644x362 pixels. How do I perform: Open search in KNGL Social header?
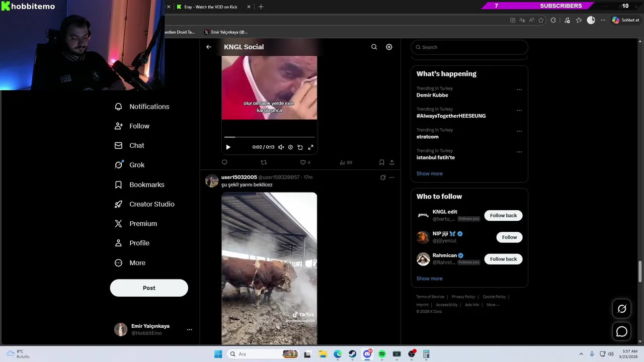(x=374, y=47)
